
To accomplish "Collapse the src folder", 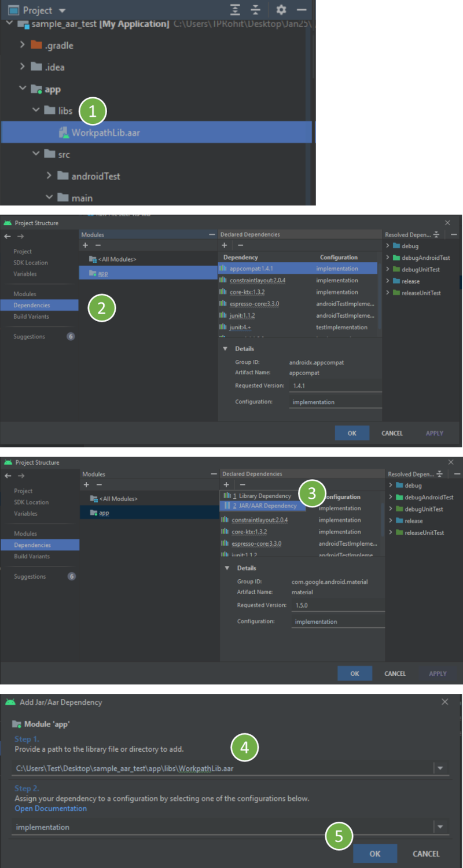I will [x=36, y=155].
